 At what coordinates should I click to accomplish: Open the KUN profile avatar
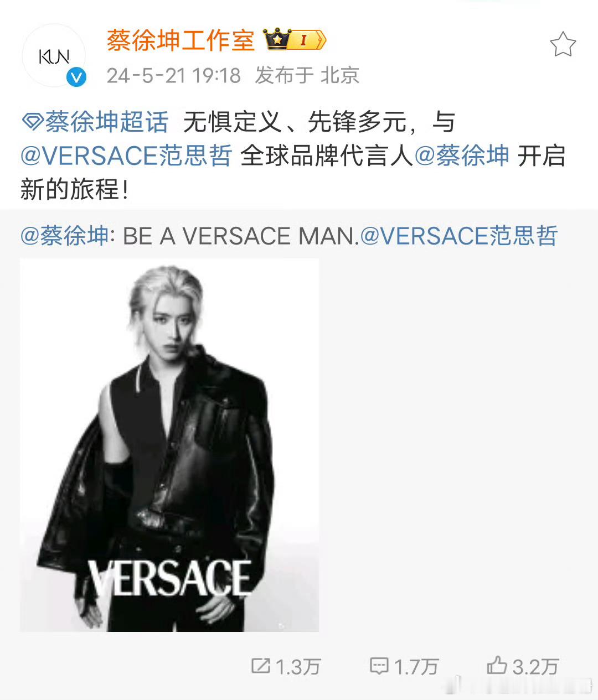coord(54,55)
